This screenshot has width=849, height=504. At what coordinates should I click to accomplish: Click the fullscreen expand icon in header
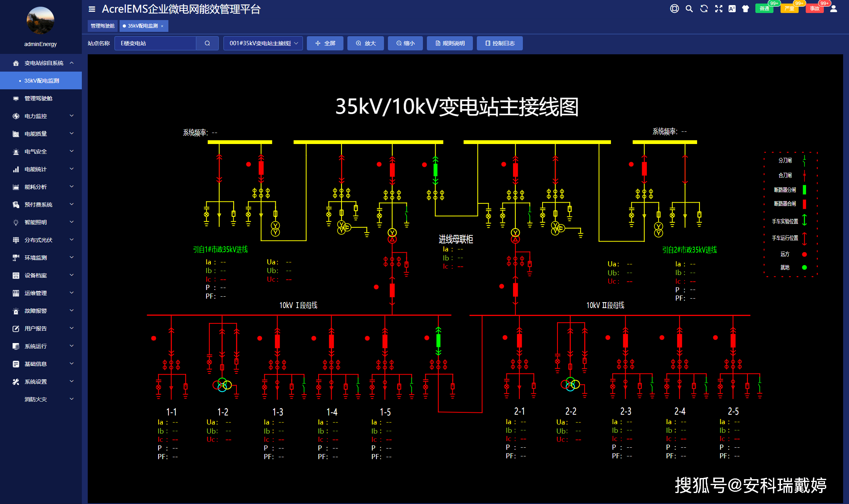(719, 9)
